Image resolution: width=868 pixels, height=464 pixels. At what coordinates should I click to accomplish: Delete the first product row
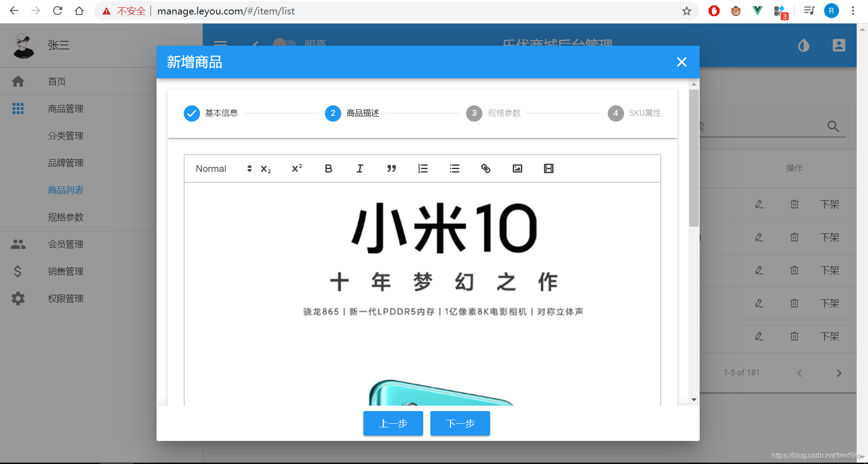pyautogui.click(x=794, y=204)
